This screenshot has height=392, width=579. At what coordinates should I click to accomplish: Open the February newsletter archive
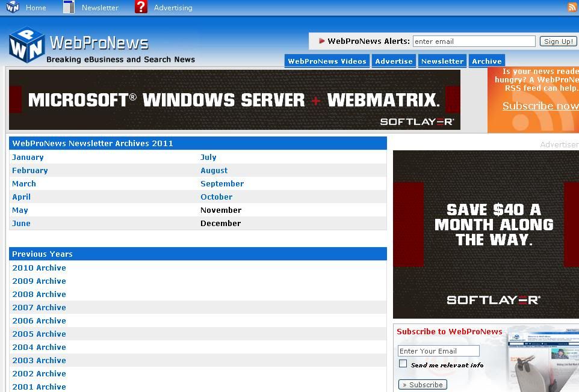(x=30, y=170)
